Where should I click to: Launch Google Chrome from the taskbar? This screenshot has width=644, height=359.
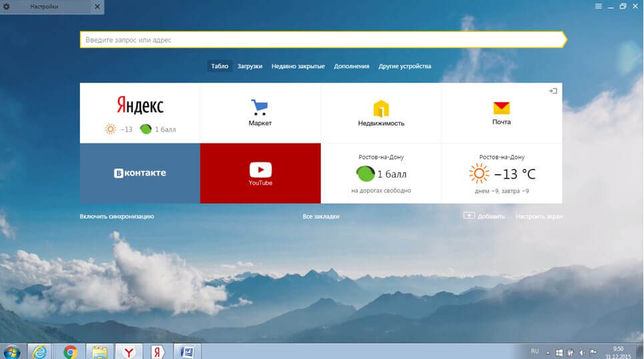pyautogui.click(x=70, y=351)
